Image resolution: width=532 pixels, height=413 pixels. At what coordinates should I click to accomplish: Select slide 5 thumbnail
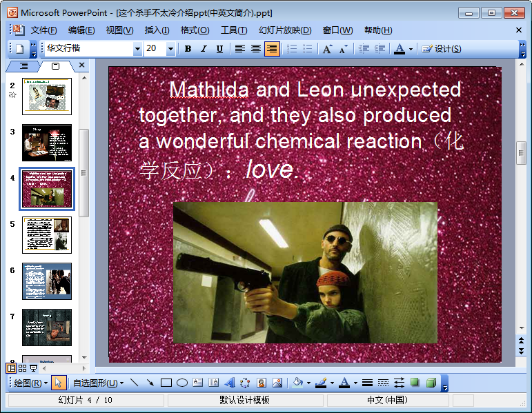[x=47, y=235]
